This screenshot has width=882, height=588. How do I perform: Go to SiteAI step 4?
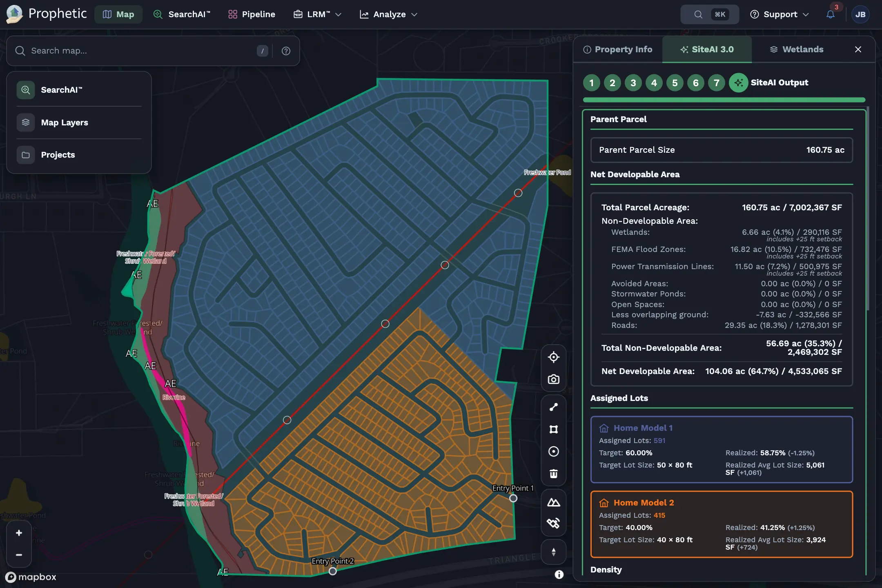654,83
